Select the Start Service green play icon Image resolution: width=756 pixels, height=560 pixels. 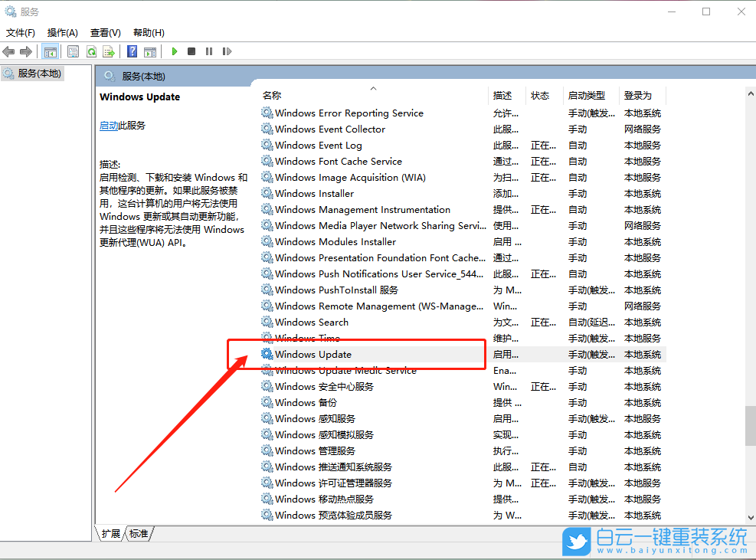coord(174,51)
